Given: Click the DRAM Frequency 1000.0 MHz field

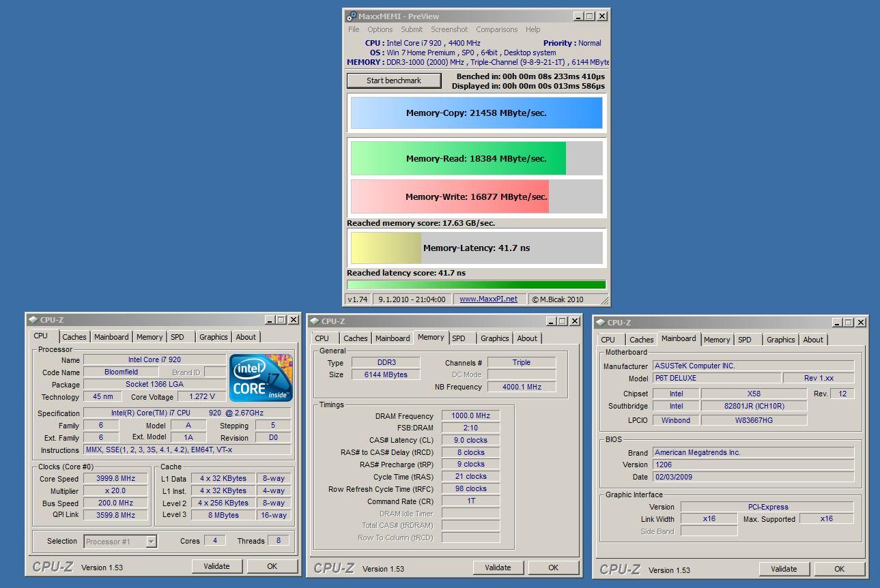Looking at the screenshot, I should (470, 416).
